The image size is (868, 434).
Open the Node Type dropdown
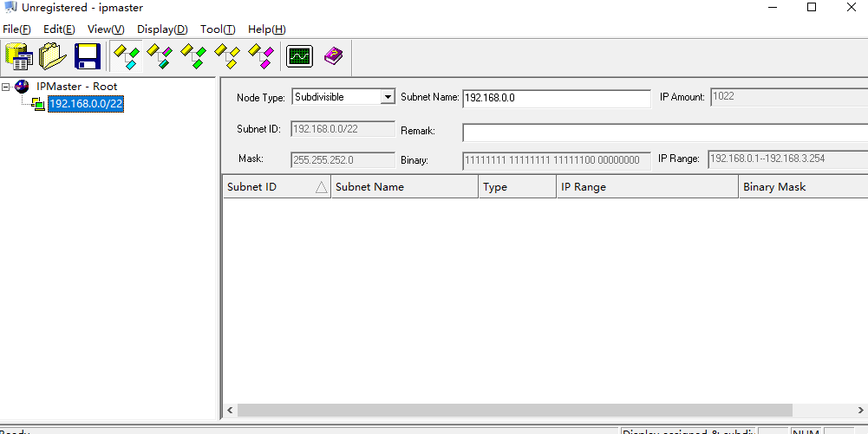388,97
